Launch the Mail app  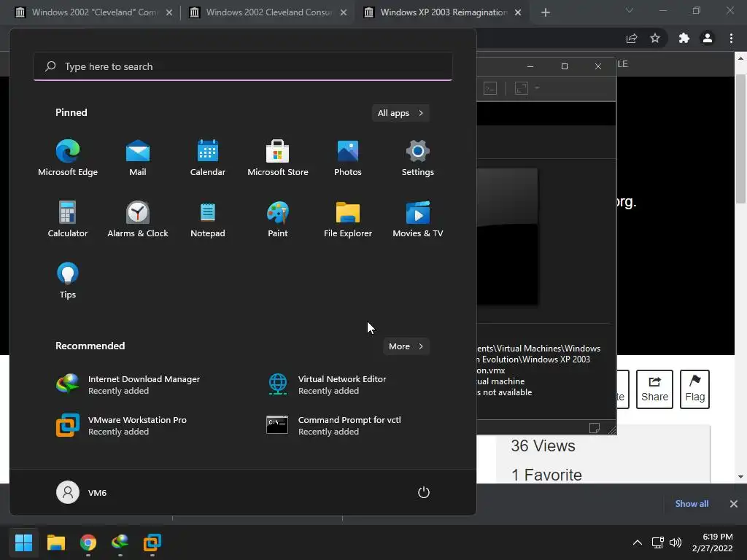138,158
